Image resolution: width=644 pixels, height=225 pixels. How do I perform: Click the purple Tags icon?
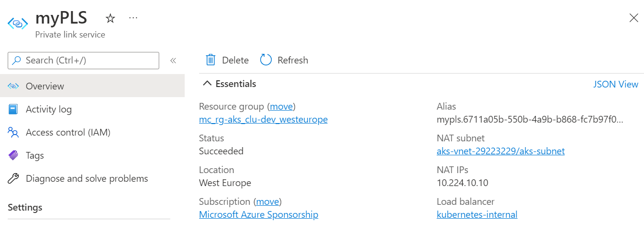point(13,155)
